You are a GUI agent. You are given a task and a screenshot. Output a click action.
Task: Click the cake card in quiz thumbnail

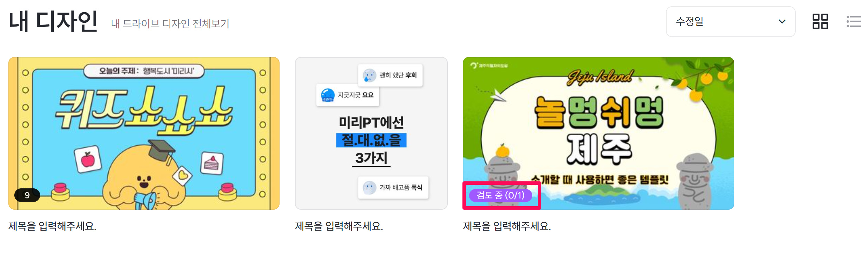click(x=212, y=163)
